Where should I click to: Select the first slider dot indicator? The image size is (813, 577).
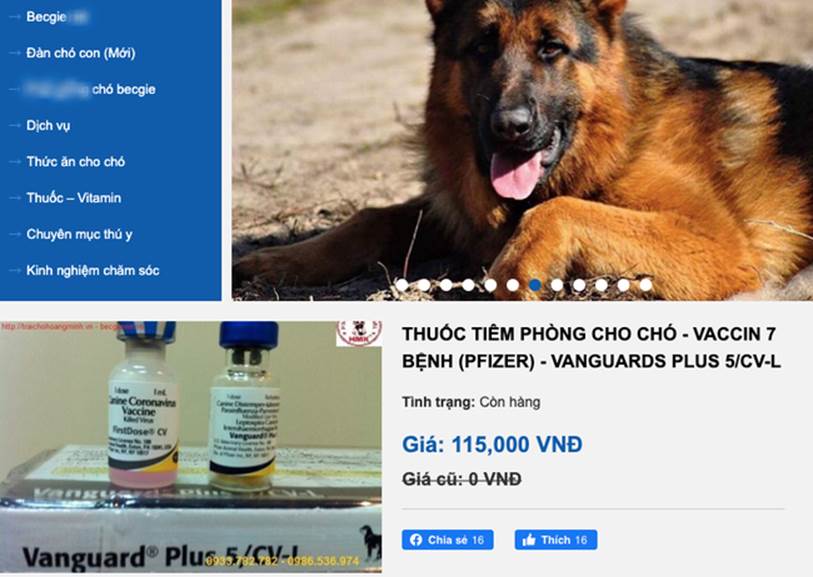[402, 285]
